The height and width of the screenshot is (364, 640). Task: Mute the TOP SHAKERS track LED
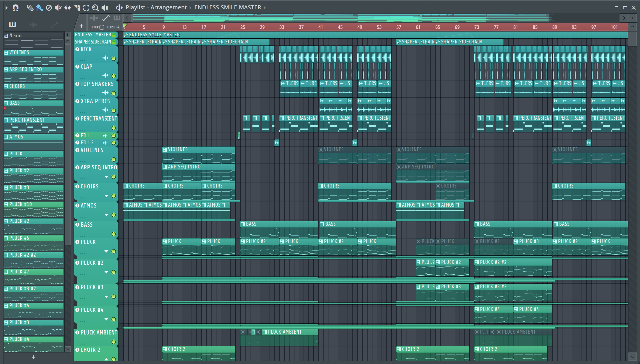click(114, 93)
